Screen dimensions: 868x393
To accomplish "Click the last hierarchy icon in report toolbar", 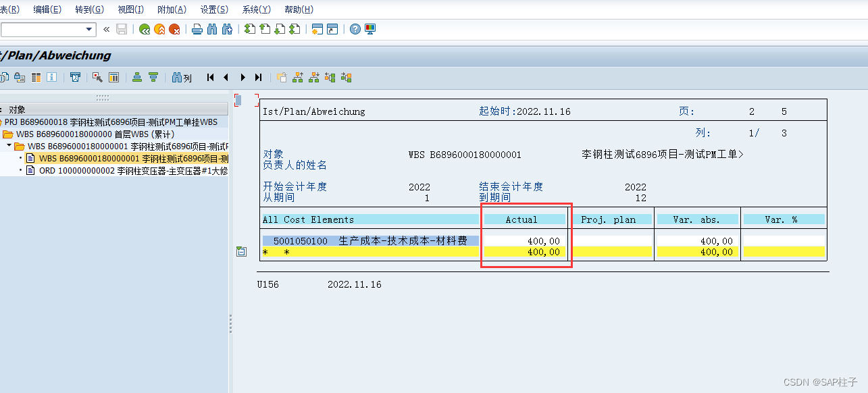I will (x=347, y=78).
